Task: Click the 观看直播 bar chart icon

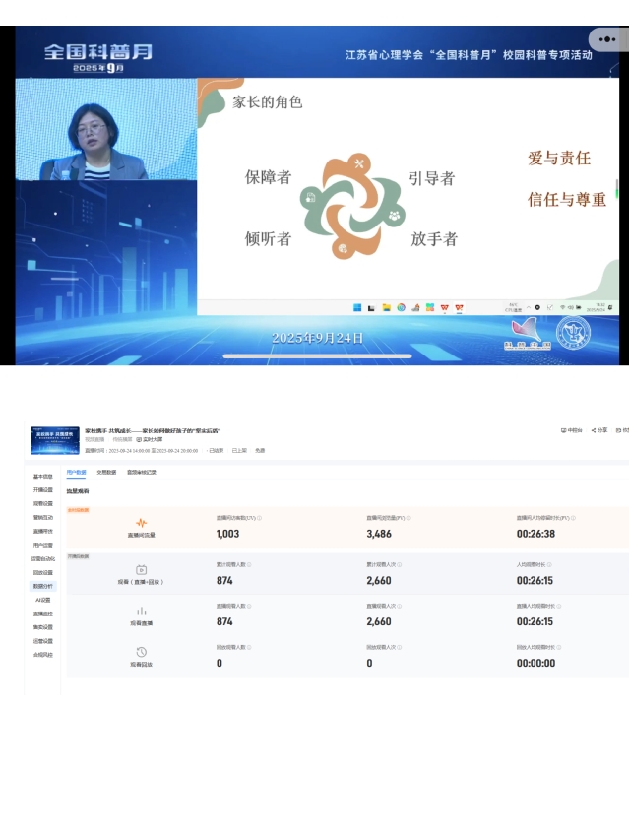Action: pos(141,611)
